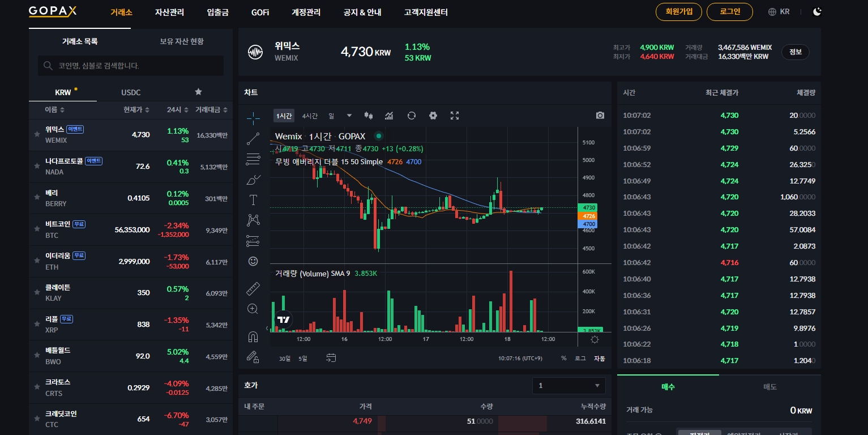Switch to the USDC market tab
This screenshot has width=868, height=435.
[x=131, y=92]
